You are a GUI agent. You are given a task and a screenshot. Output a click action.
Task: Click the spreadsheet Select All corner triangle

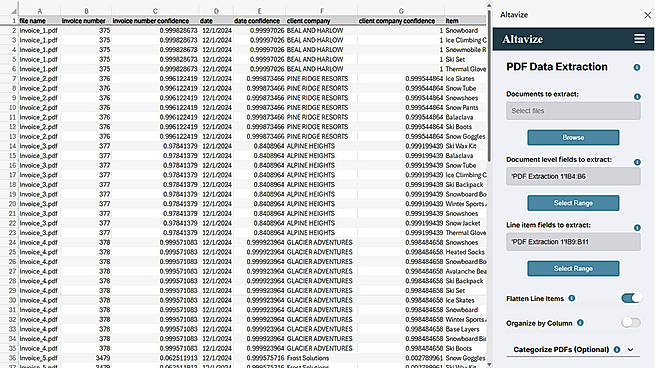point(13,11)
